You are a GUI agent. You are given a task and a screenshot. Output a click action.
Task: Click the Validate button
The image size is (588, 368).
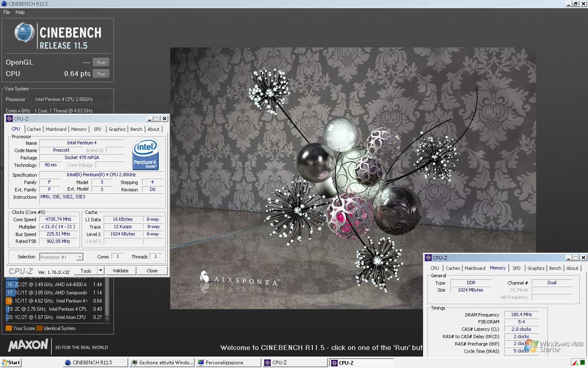click(120, 271)
